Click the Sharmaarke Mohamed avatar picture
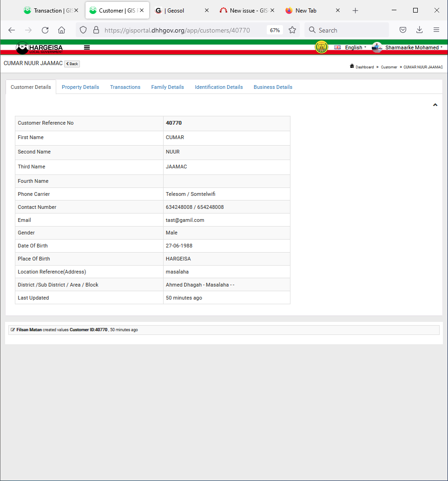Viewport: 448px width, 481px height. [x=377, y=47]
